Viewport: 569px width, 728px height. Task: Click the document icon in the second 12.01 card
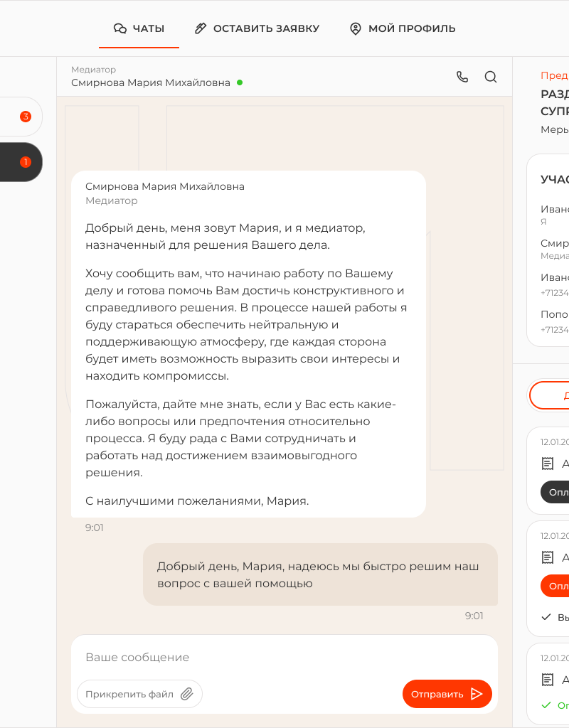click(x=547, y=557)
